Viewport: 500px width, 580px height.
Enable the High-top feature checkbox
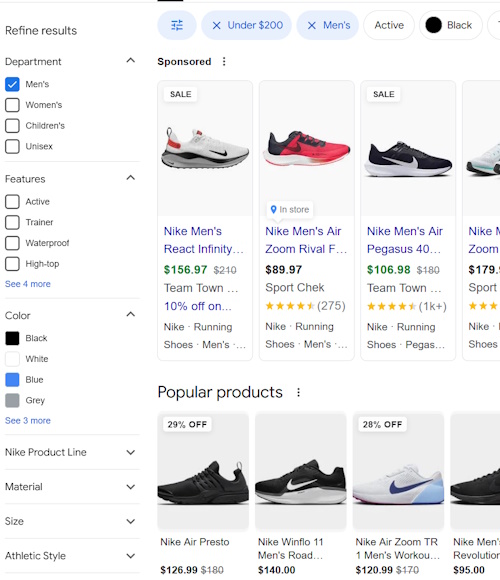pyautogui.click(x=12, y=264)
